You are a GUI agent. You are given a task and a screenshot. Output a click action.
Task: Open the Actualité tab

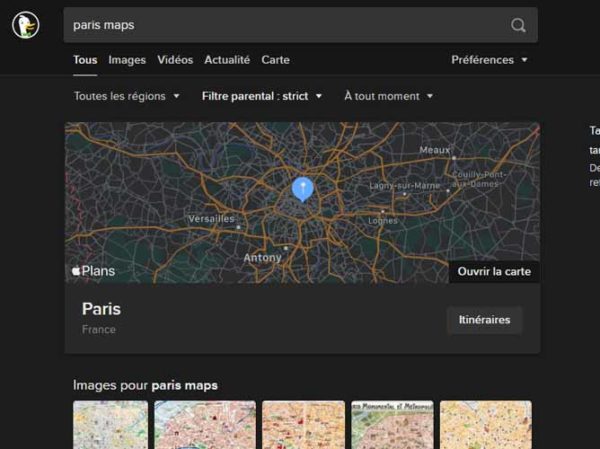click(x=227, y=60)
